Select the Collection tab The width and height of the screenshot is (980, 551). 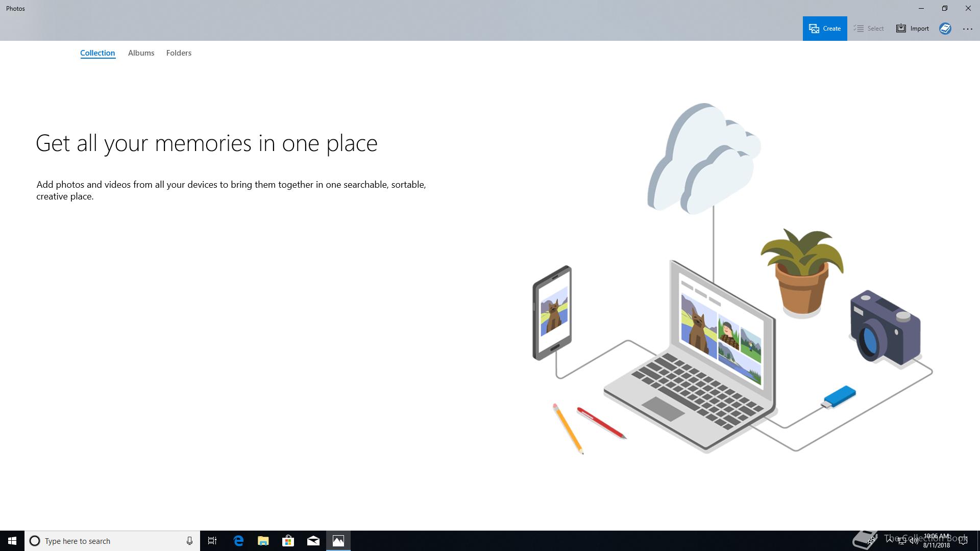pos(97,53)
